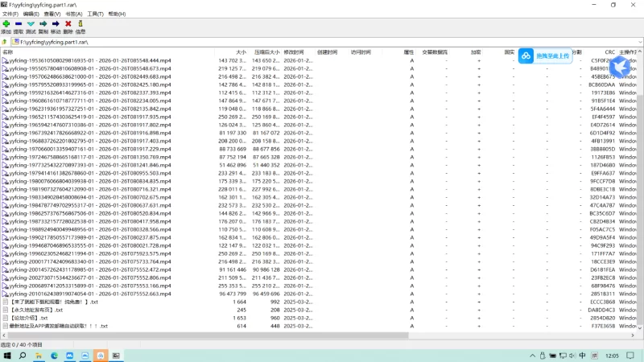644x362 pixels.
Task: Open File Explorer from taskbar
Action: tap(39, 356)
